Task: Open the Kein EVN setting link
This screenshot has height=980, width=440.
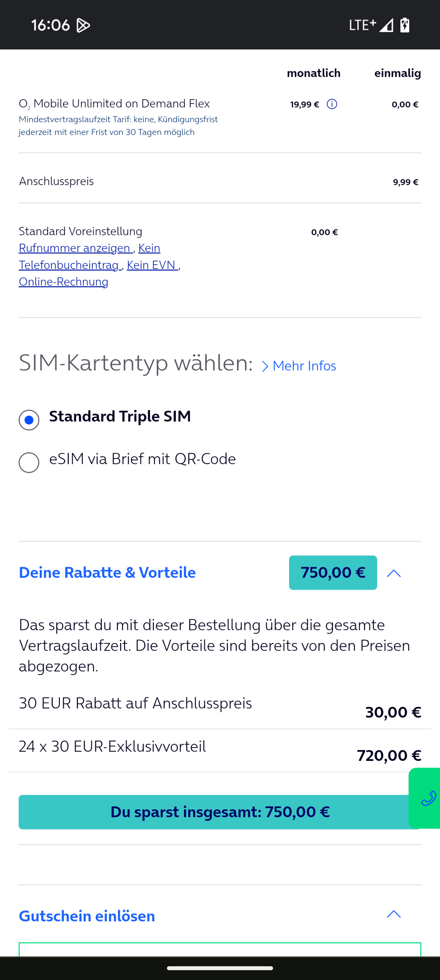Action: [x=152, y=265]
